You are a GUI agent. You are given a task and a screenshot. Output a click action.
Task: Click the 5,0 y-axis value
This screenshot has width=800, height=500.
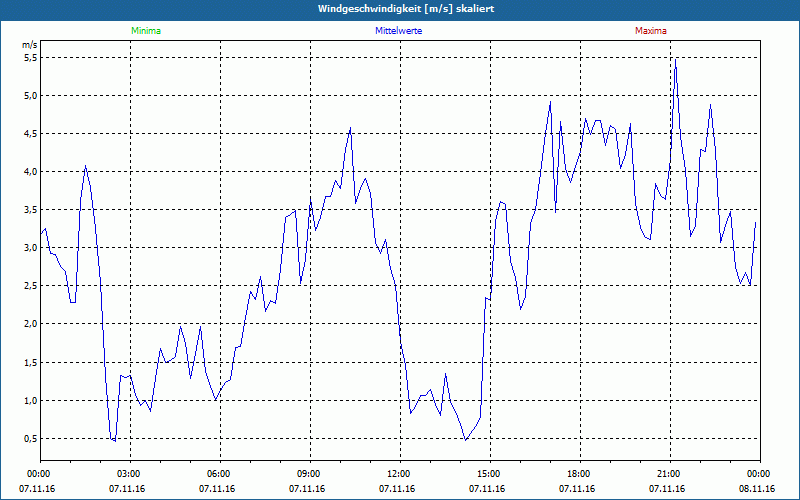31,95
